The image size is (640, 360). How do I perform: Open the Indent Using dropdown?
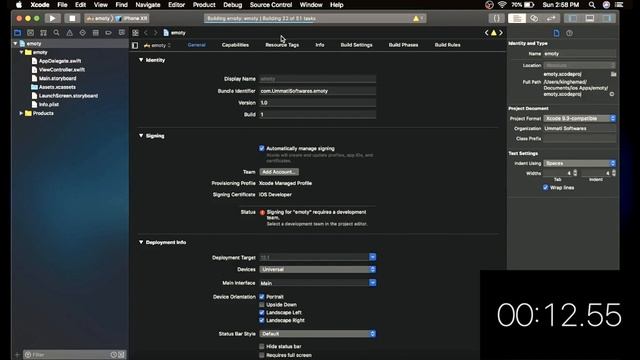pyautogui.click(x=580, y=163)
